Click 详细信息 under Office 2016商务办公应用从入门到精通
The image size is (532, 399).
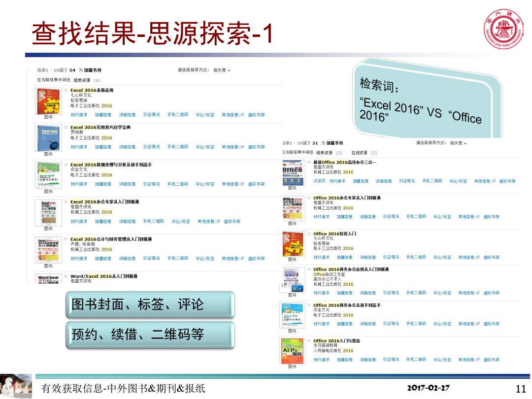(x=368, y=293)
